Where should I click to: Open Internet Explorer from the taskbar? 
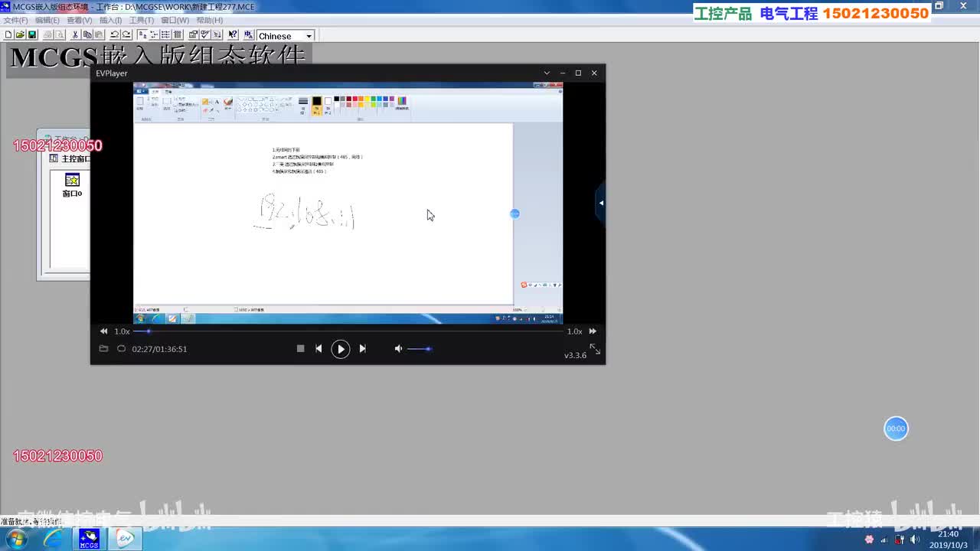point(54,540)
